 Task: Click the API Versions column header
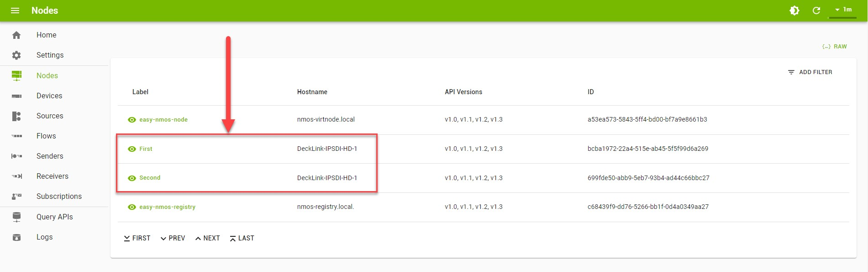pos(463,92)
